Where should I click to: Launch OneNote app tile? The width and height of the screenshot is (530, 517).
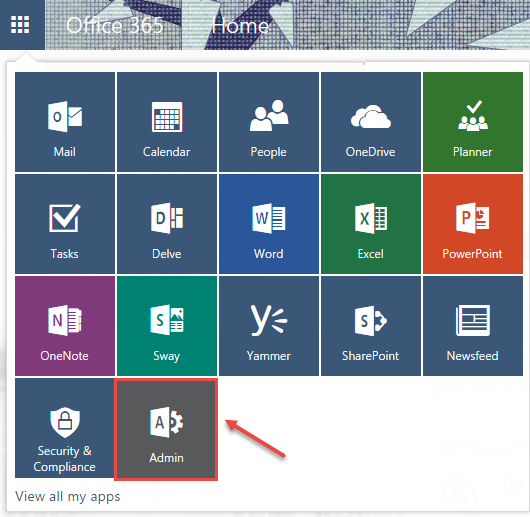(65, 326)
